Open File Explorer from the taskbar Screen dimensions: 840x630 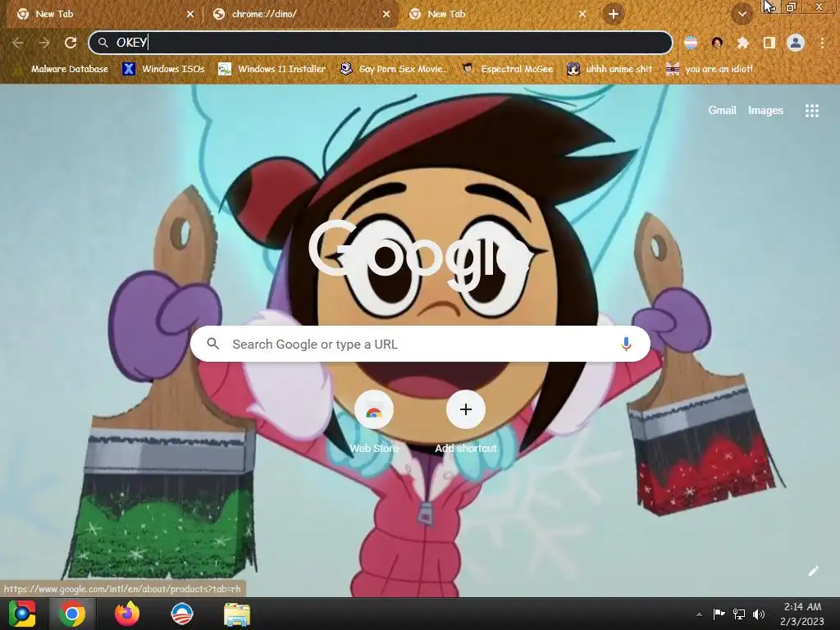[236, 614]
